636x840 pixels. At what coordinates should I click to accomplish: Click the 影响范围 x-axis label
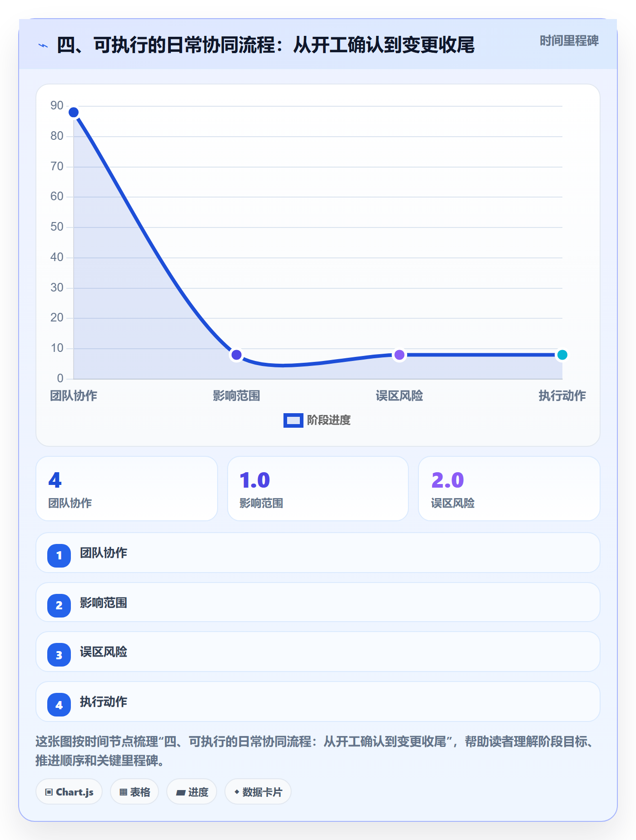point(236,395)
